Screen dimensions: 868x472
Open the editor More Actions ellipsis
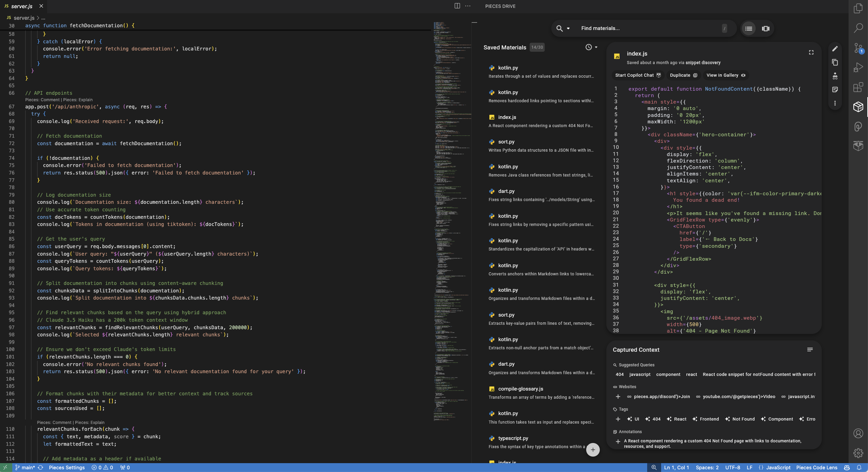tap(468, 6)
